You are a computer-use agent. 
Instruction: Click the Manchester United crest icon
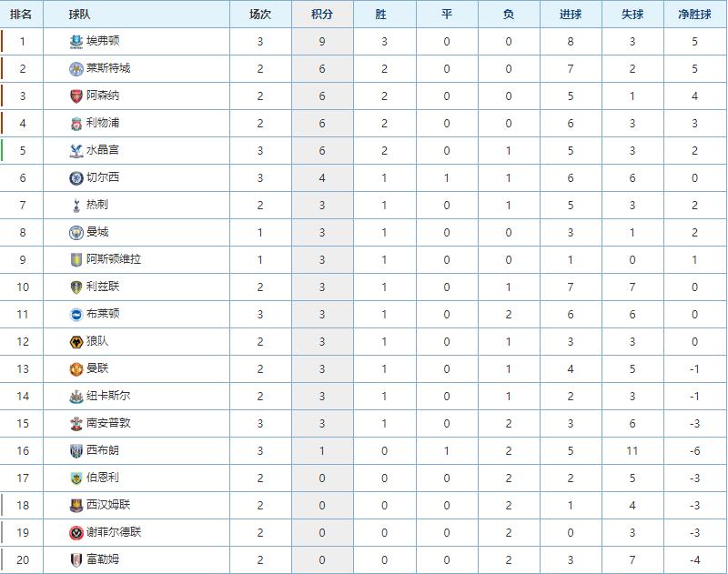click(76, 368)
